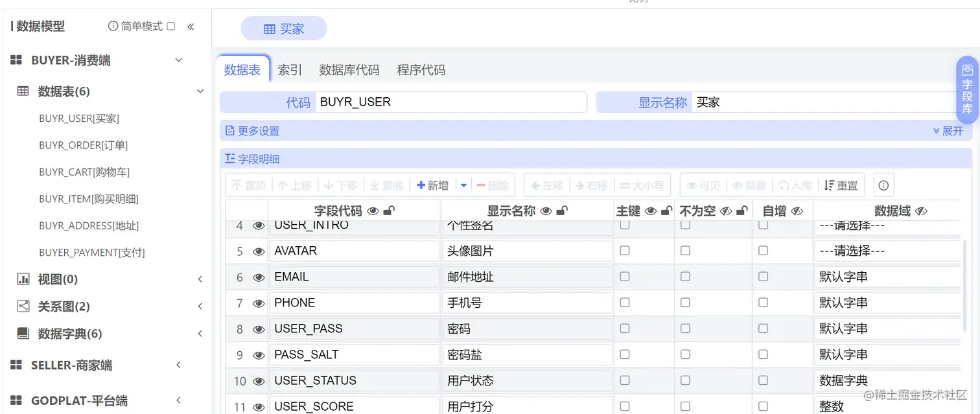980x414 pixels.
Task: Open 数据域 dropdown showing 数据字典 for USER_STATUS
Action: point(887,380)
